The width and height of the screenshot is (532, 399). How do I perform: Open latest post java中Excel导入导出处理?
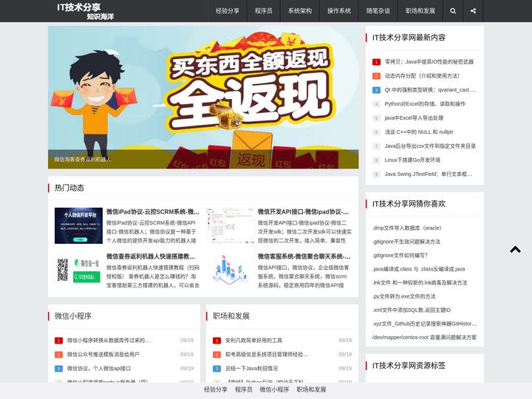(x=414, y=117)
